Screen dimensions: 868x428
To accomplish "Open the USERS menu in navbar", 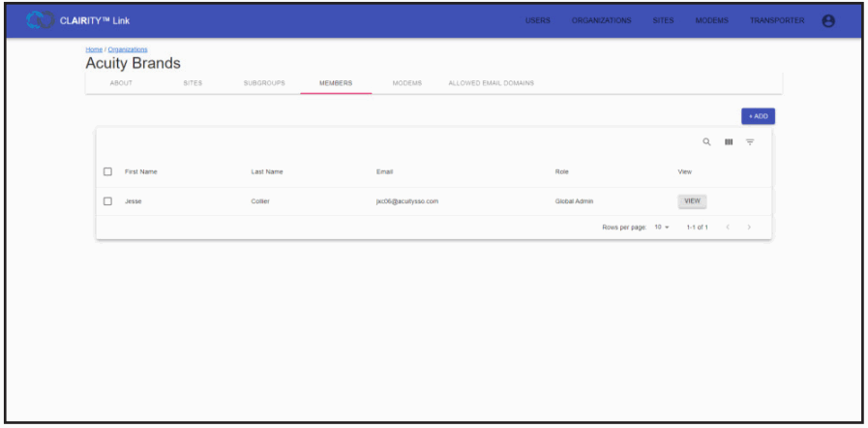I will [x=537, y=20].
